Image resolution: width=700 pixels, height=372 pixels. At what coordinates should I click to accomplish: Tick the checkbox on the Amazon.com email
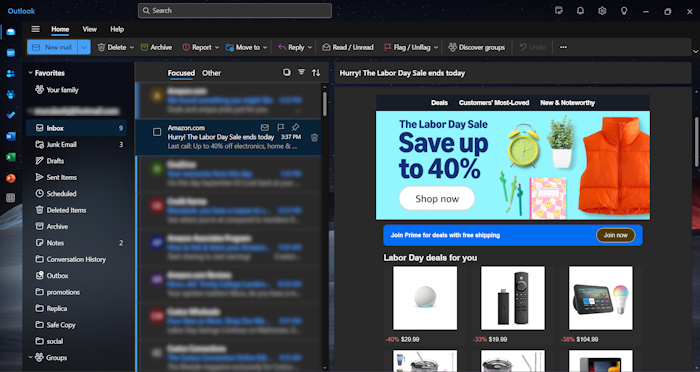click(157, 132)
